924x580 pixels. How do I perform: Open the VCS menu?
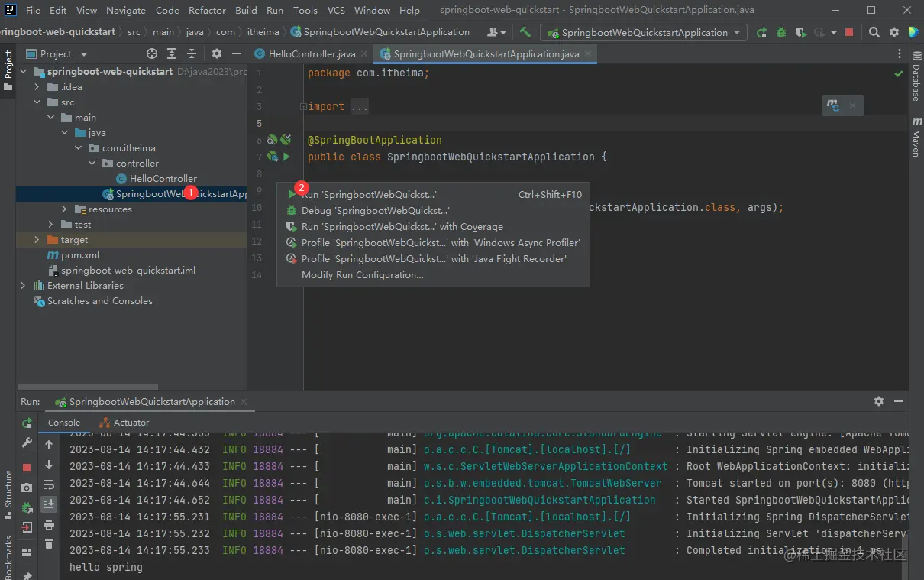[336, 11]
